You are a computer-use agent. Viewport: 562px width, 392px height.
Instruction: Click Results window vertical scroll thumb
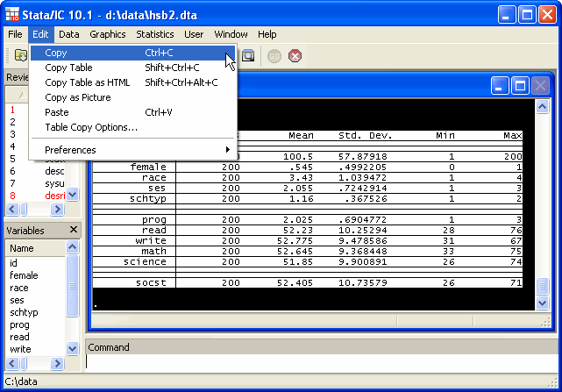coord(542,287)
